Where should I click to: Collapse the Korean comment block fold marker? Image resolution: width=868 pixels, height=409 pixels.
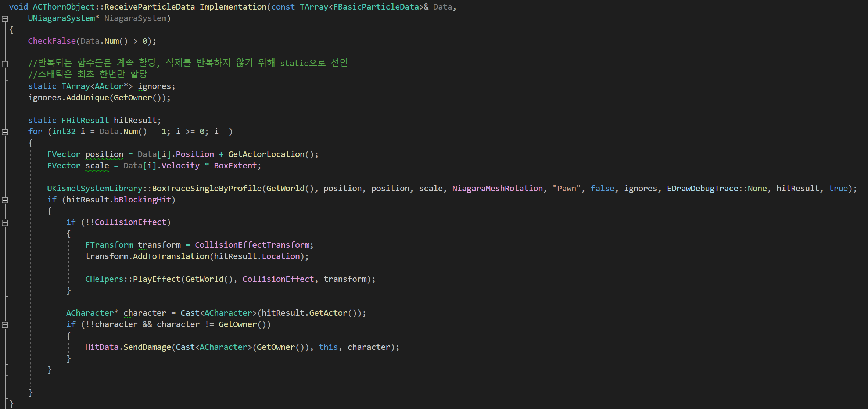coord(5,64)
